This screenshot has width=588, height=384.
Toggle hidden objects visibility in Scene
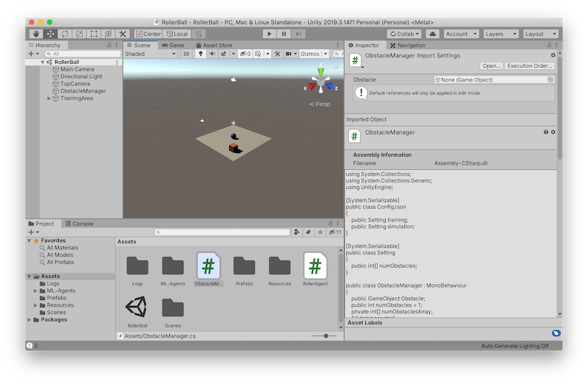pyautogui.click(x=245, y=54)
